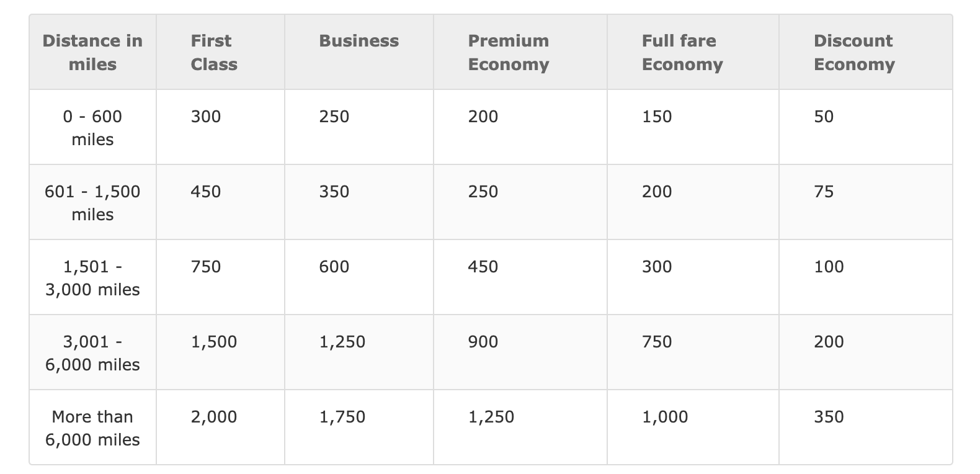Click the 1,501 - 3,000 miles row label

coord(92,278)
